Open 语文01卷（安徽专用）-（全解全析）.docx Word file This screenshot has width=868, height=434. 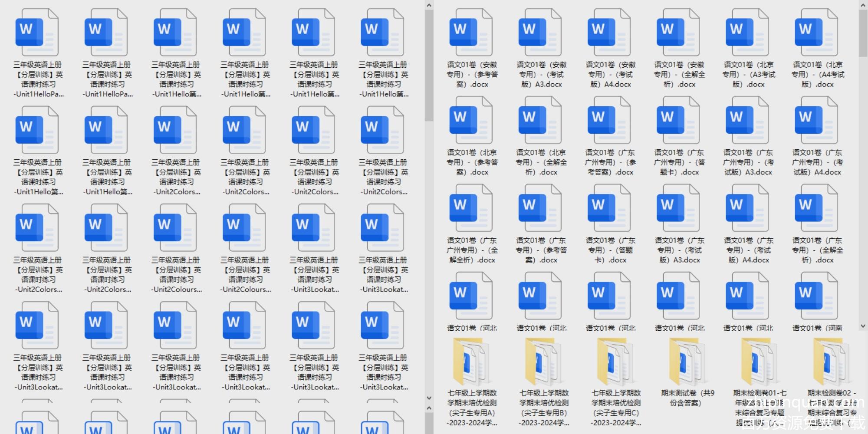click(x=678, y=33)
